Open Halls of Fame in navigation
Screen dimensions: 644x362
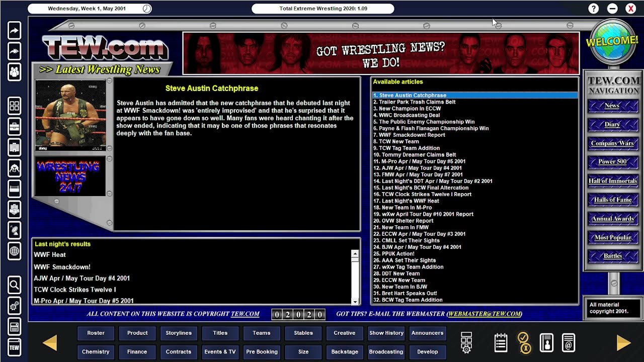(x=612, y=200)
